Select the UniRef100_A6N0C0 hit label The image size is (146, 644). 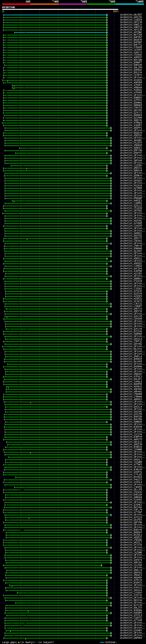131,148
